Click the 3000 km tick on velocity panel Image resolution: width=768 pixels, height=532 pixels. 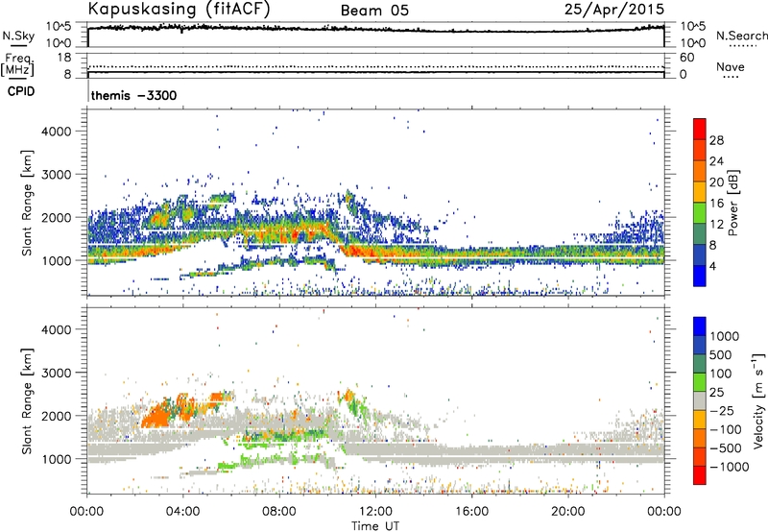(x=56, y=373)
